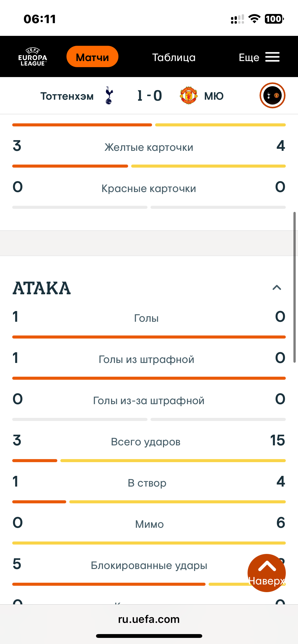298x644 pixels.
Task: Open the UEFA Europa League logo
Action: click(x=33, y=57)
